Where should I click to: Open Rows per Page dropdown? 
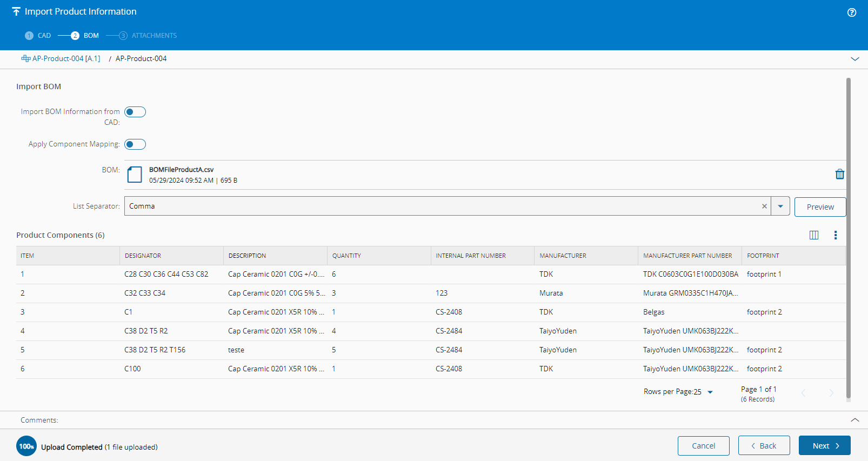point(710,392)
